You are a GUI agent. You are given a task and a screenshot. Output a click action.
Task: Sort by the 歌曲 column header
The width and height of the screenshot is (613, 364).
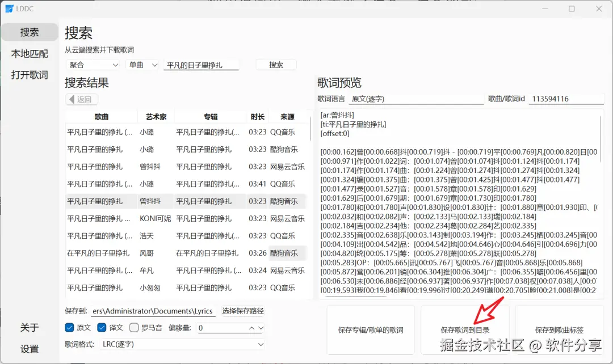point(102,116)
